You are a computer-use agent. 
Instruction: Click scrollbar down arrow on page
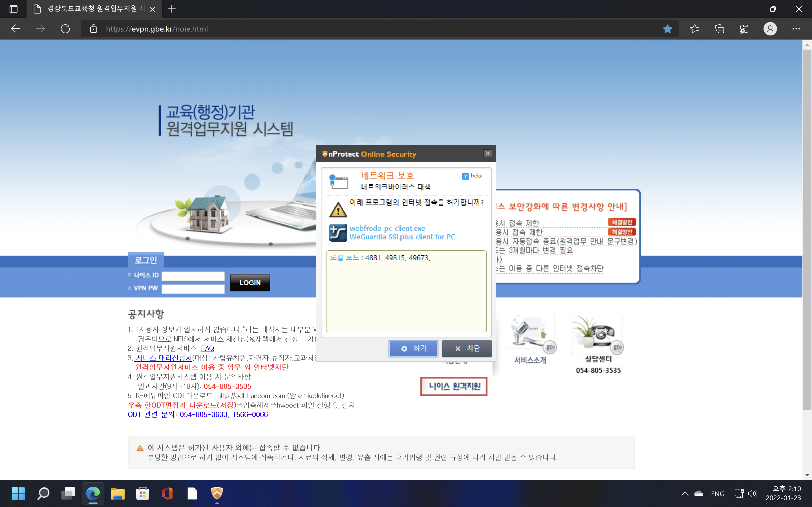[807, 475]
